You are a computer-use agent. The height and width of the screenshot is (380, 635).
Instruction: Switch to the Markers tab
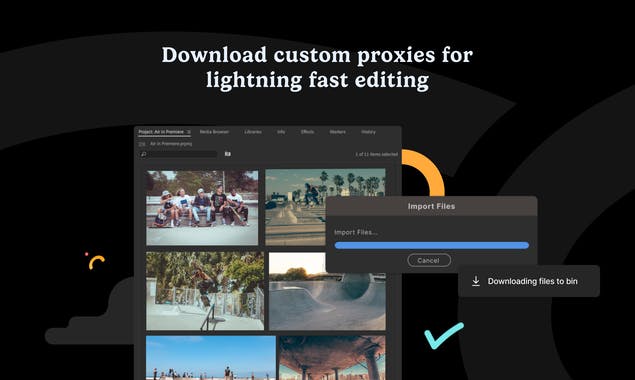338,132
